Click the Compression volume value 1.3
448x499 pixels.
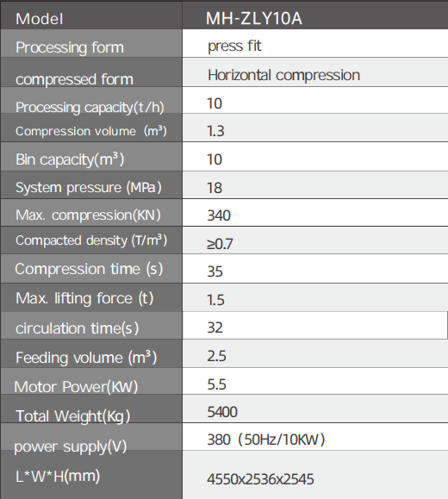(x=215, y=131)
